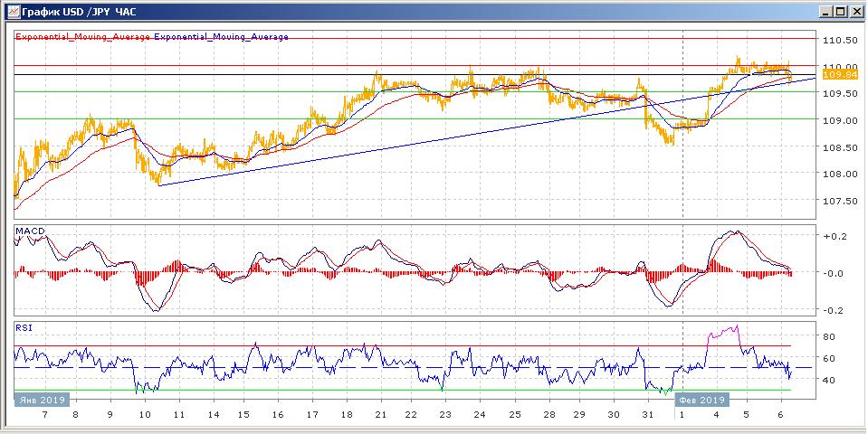Click the 110.50 price axis label
868x434 pixels.
click(840, 41)
